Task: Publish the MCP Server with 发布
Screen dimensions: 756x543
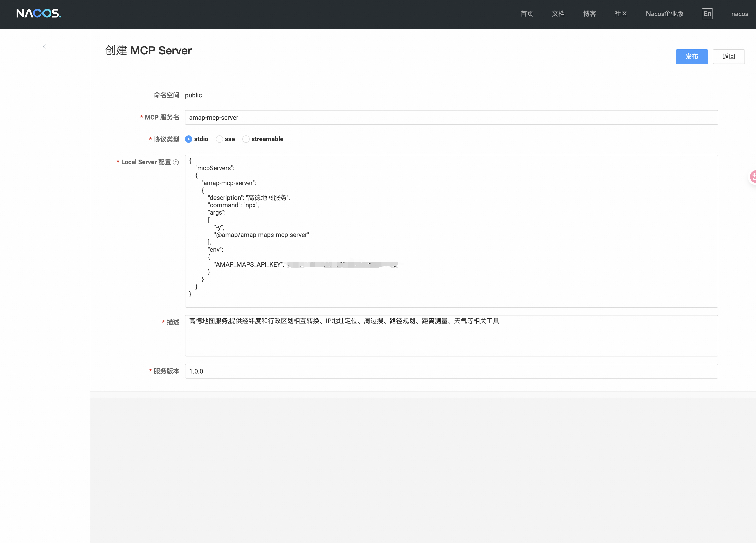Action: [x=692, y=56]
